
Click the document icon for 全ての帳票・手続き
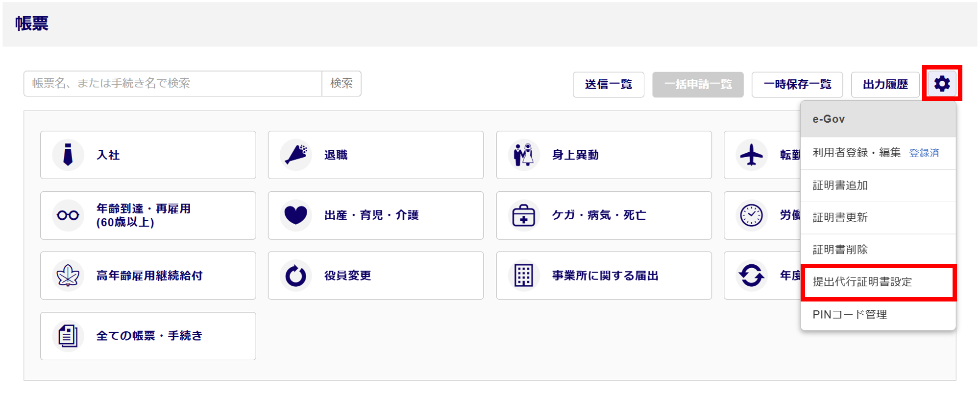click(x=68, y=336)
